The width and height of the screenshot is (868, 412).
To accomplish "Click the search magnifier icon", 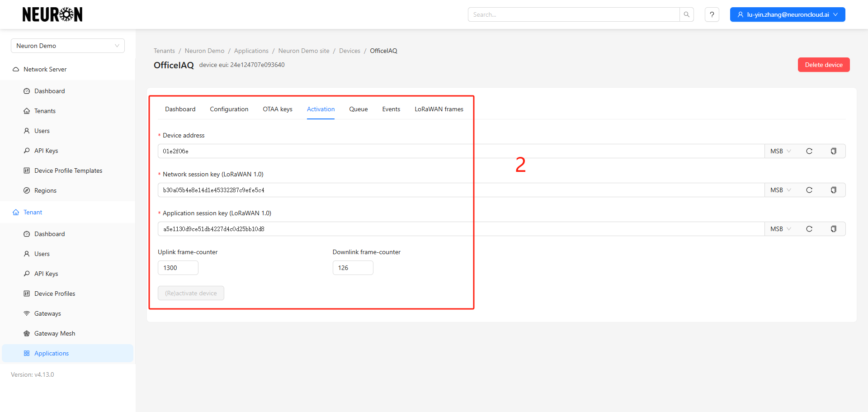I will coord(687,14).
